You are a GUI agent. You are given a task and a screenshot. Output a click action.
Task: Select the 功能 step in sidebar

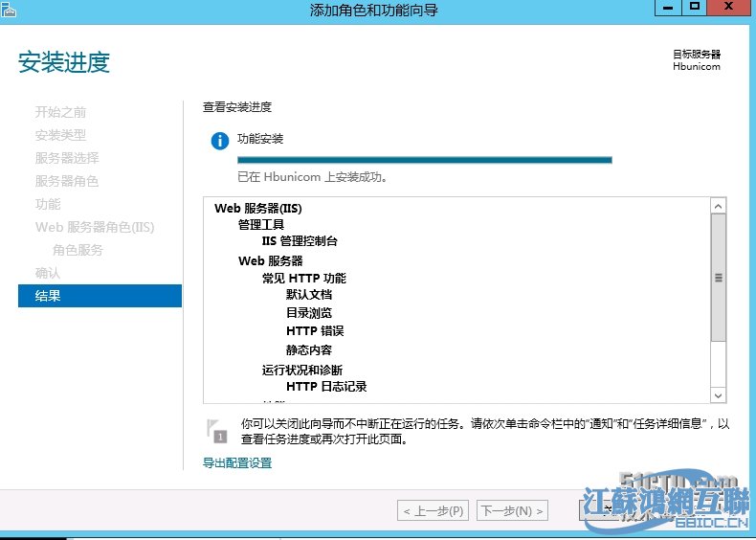pos(48,204)
